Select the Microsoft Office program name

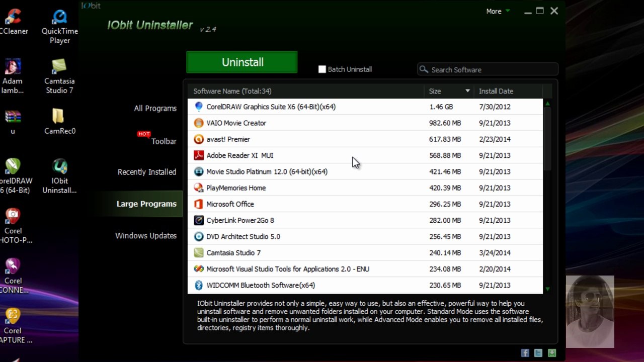pos(230,204)
